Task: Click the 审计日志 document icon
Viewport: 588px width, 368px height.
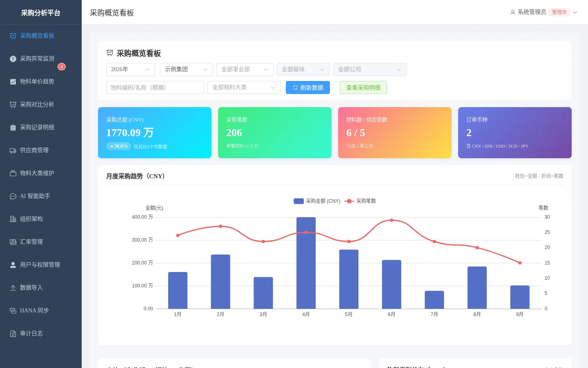Action: tap(13, 334)
